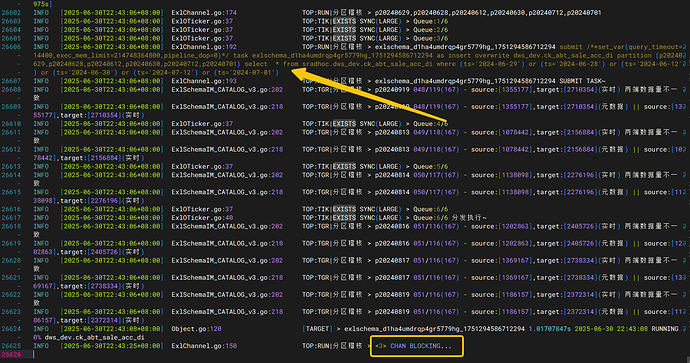
Task: Click the 975s] text at top
Action: point(43,4)
